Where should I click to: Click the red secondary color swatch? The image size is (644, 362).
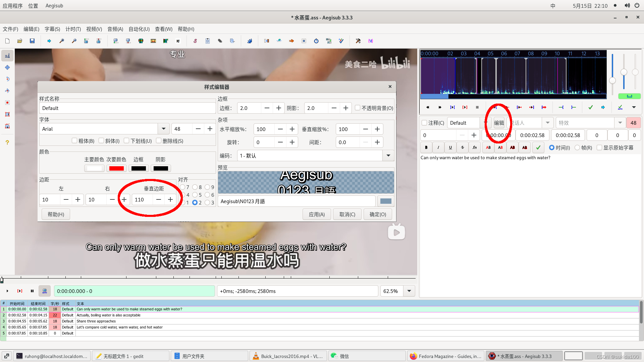click(116, 168)
